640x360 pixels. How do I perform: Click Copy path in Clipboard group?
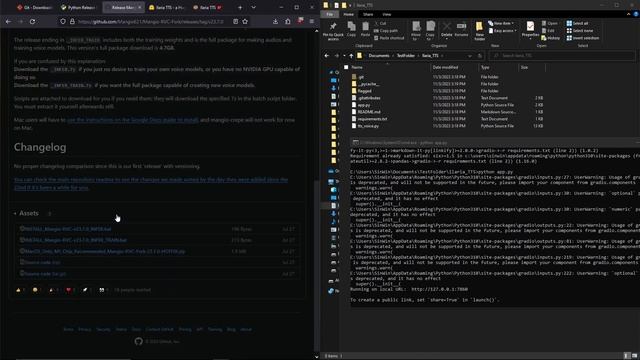(386, 31)
